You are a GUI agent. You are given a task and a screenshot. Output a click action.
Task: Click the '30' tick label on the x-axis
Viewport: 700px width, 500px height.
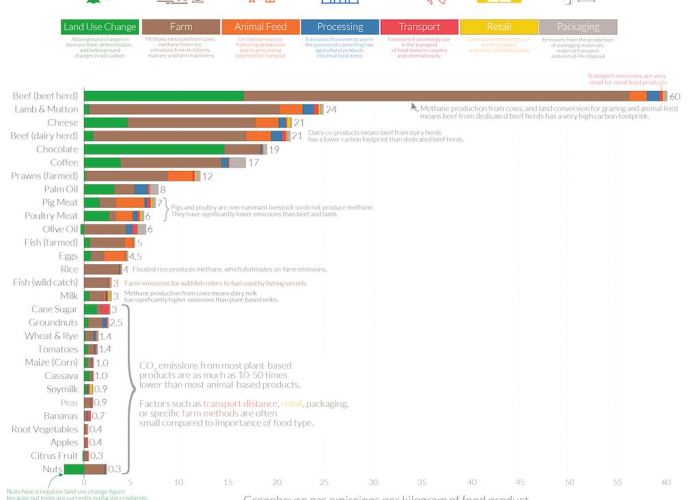(373, 482)
